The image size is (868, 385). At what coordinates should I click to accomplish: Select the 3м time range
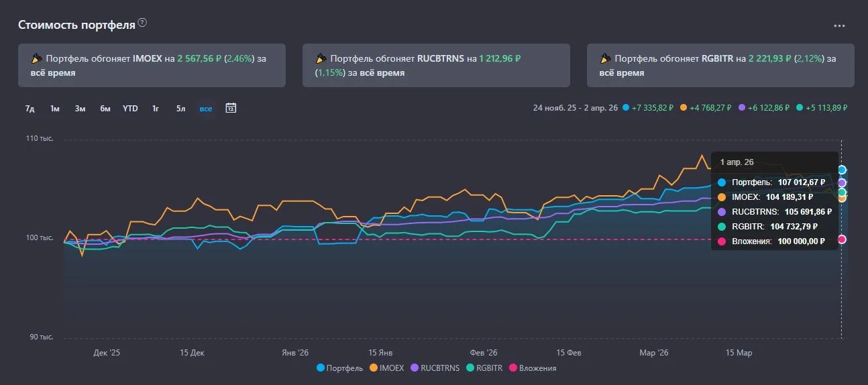[x=80, y=109]
